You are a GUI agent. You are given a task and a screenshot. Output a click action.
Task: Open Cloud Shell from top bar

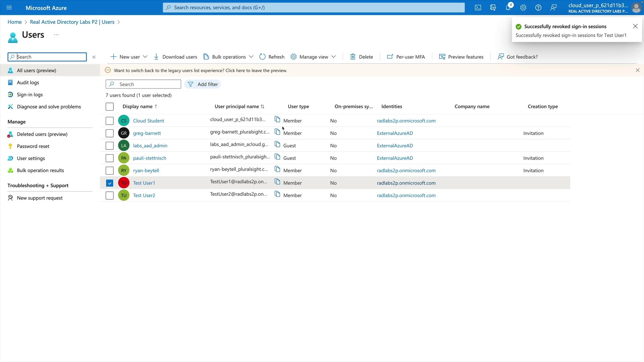pyautogui.click(x=478, y=8)
